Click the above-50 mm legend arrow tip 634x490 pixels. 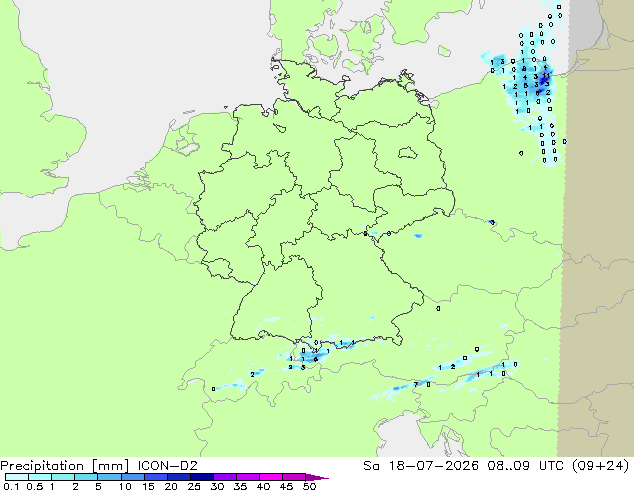pos(317,477)
